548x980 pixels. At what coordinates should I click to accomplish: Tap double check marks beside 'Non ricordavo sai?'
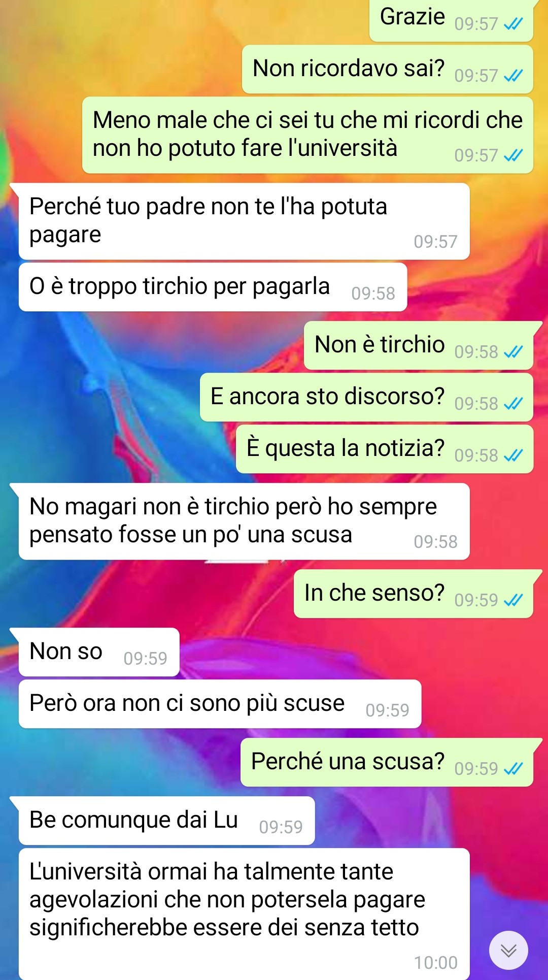[x=513, y=76]
